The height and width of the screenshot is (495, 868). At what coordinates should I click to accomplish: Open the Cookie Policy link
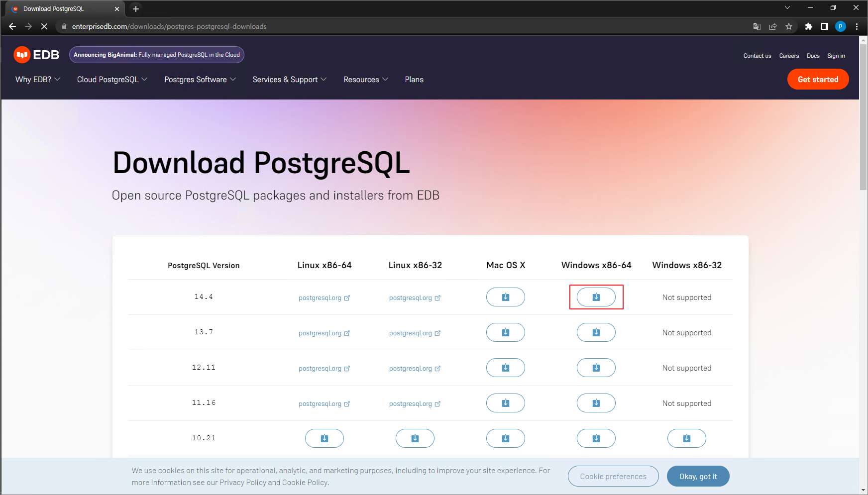tap(305, 483)
